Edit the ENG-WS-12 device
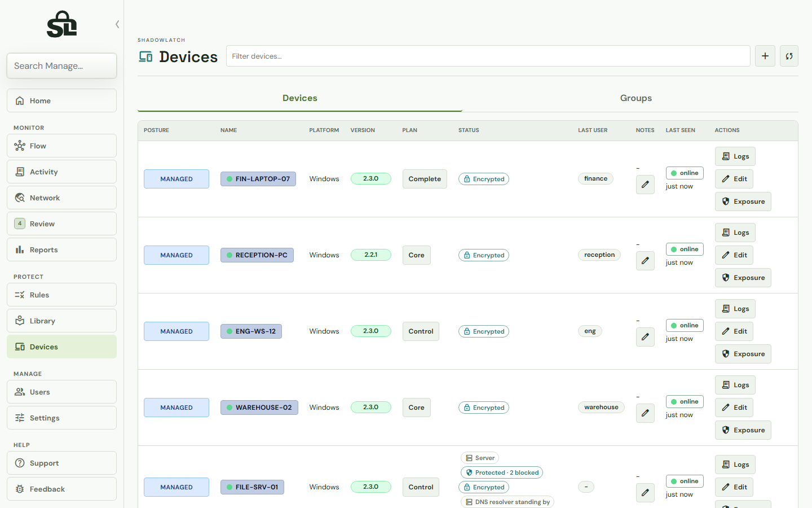The width and height of the screenshot is (812, 508). 734,331
